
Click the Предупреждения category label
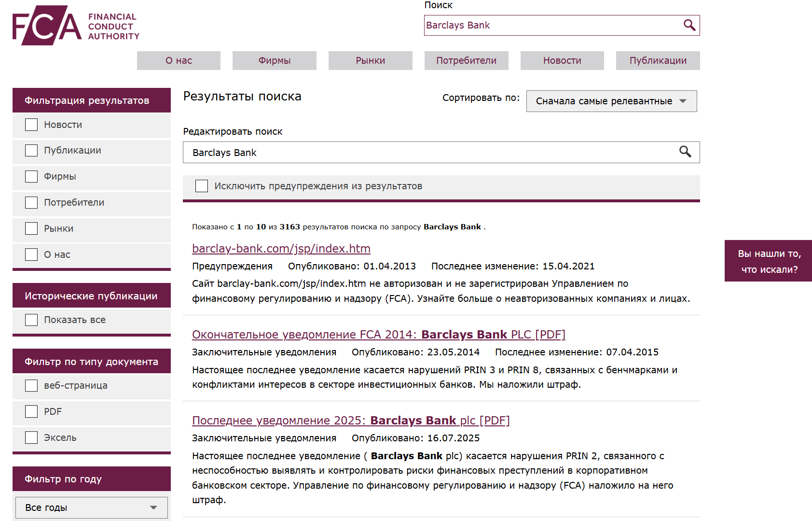click(x=232, y=266)
